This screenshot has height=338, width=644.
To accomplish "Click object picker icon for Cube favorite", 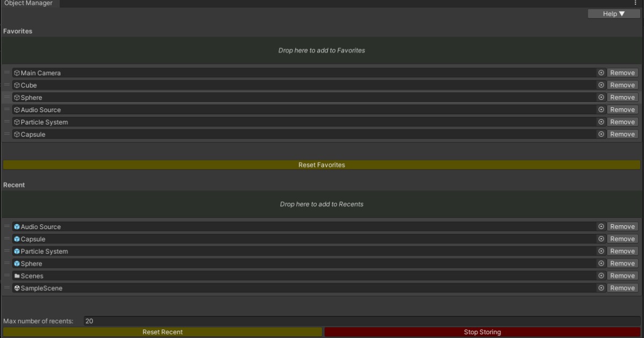I will tap(601, 85).
